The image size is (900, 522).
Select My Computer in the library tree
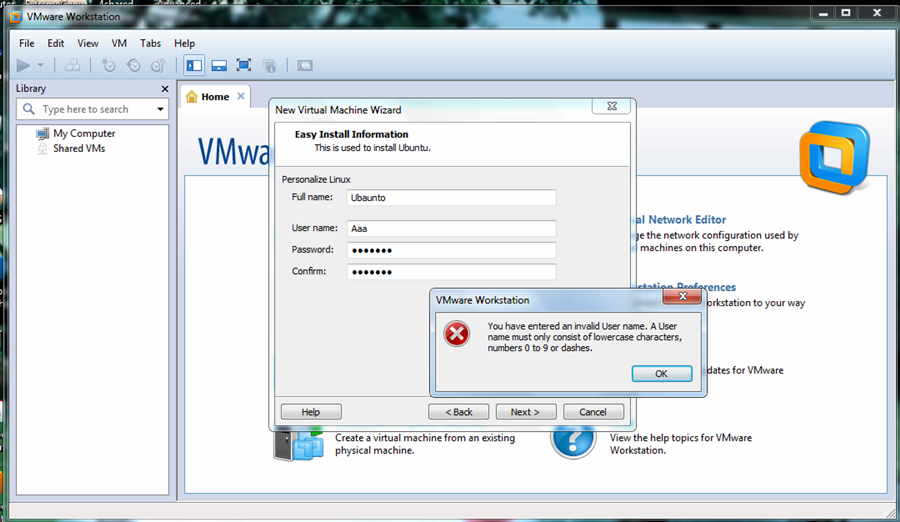[x=84, y=133]
